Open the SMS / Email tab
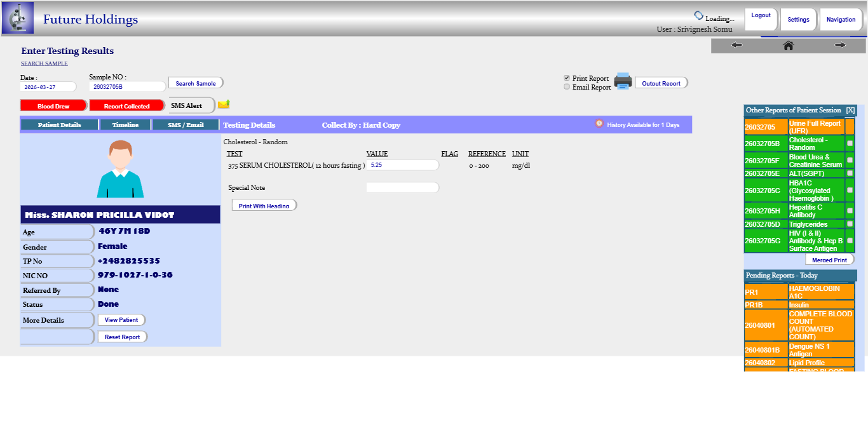 click(x=186, y=124)
